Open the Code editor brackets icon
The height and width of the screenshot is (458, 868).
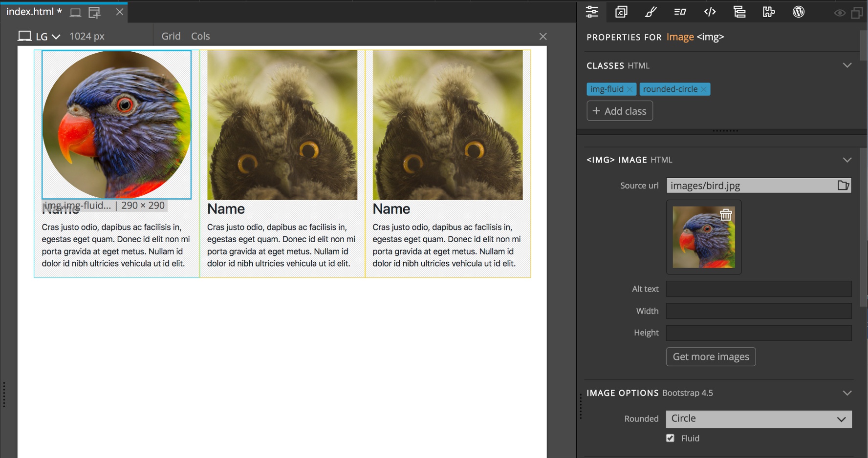(710, 12)
